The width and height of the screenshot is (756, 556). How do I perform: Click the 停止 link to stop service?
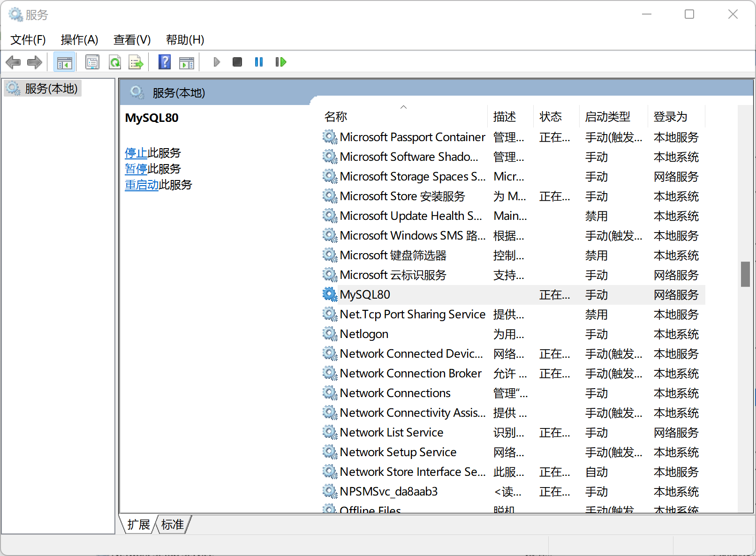coord(136,153)
